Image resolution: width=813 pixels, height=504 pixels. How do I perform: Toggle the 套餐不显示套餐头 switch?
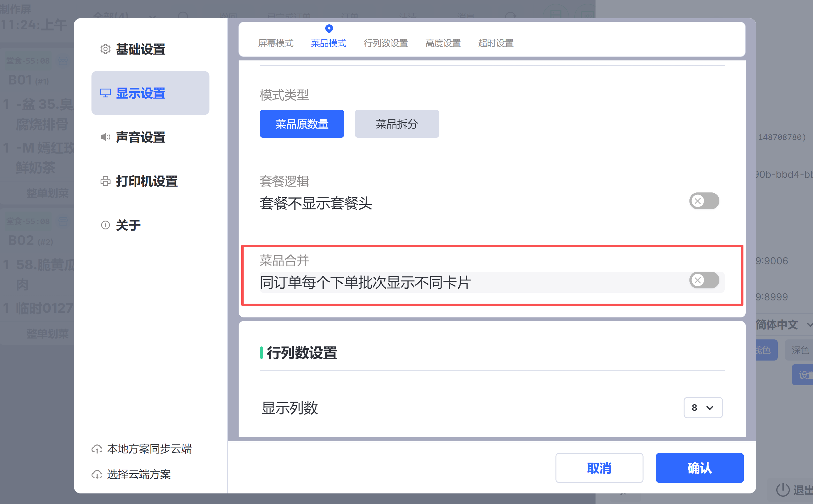(x=704, y=201)
